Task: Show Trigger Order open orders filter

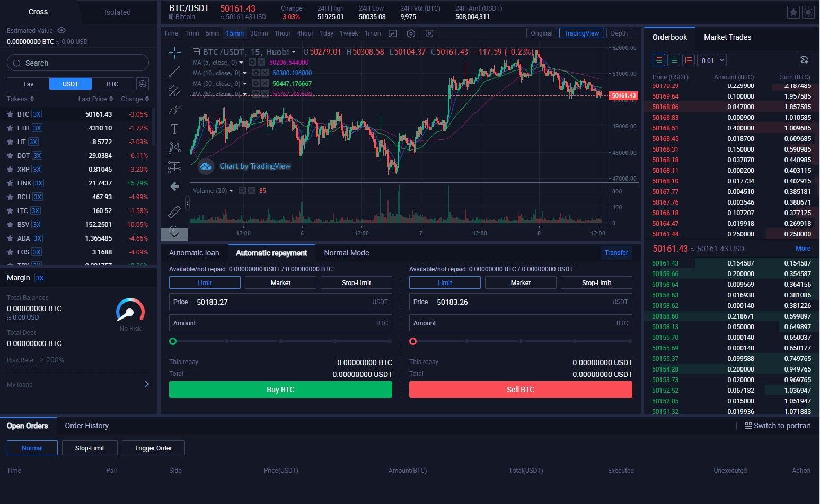Action: (153, 448)
